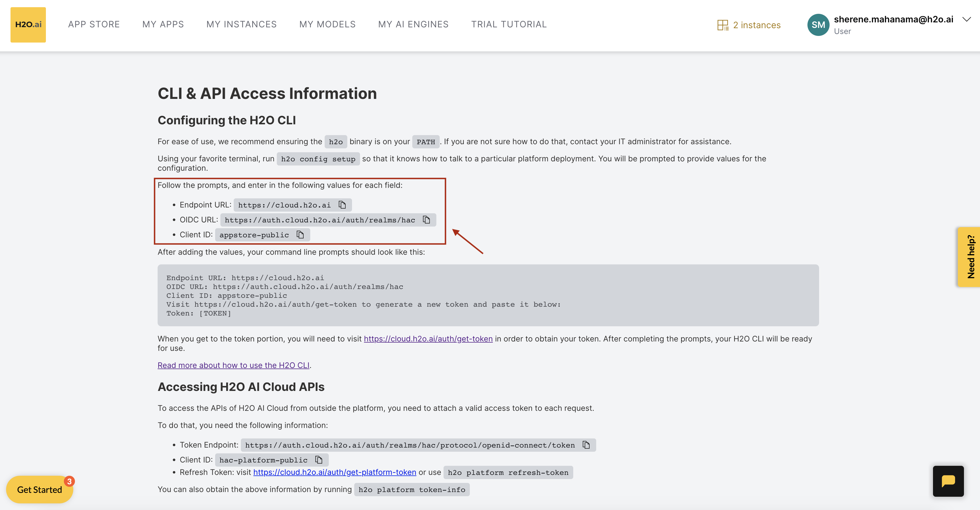
Task: Expand the user account dropdown chevron
Action: tap(966, 19)
